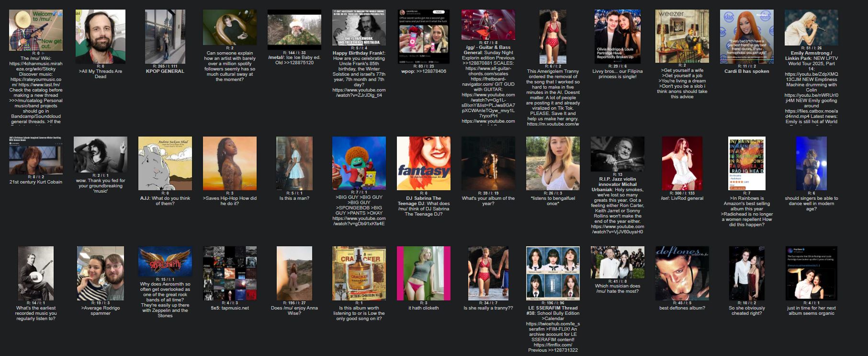
Task: Click the BIG GUY Spongebob thread thumbnail
Action: 359,163
